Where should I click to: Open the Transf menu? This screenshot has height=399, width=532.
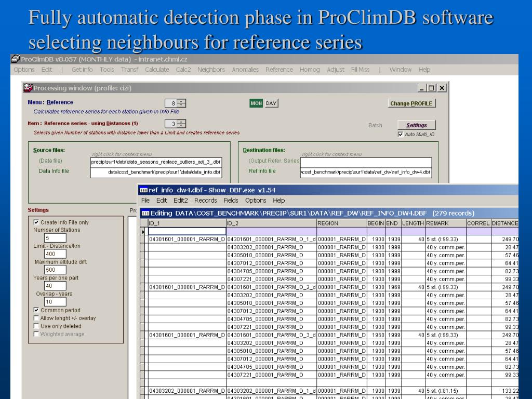129,70
